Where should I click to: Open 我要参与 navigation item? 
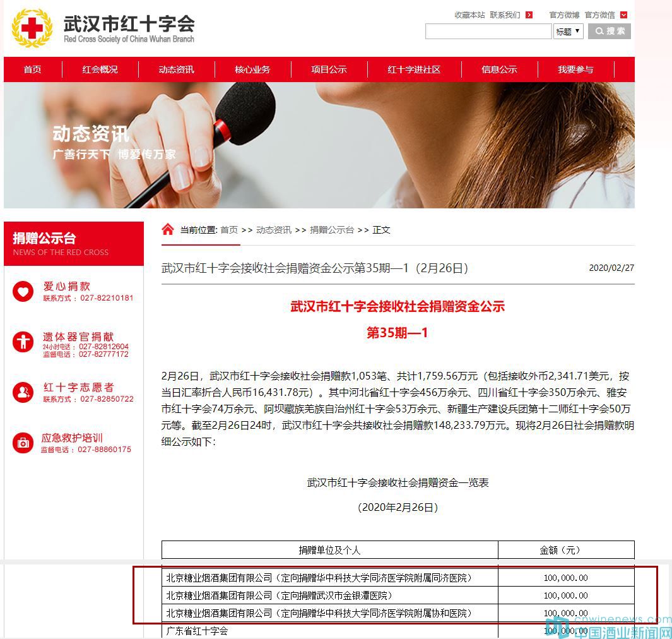(575, 69)
